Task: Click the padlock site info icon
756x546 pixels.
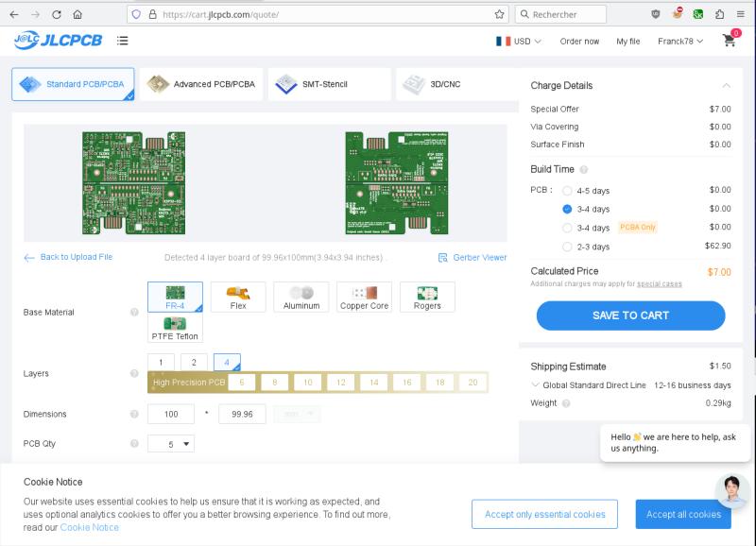Action: 153,14
